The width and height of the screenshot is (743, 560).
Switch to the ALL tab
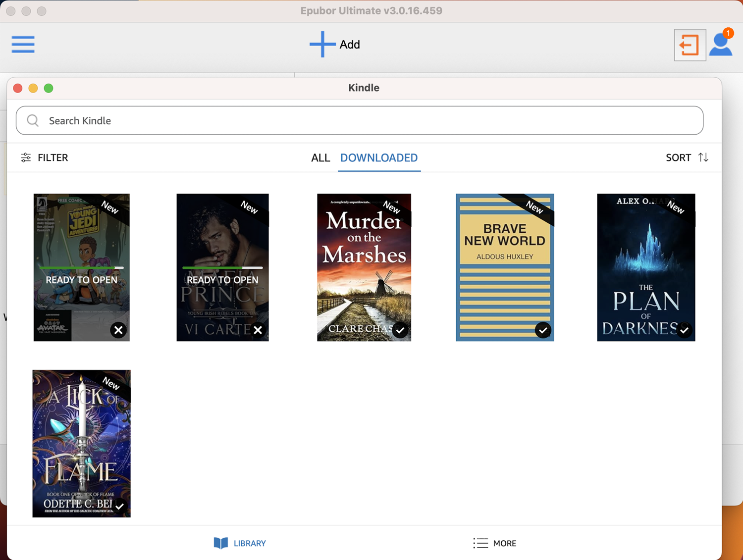point(320,157)
